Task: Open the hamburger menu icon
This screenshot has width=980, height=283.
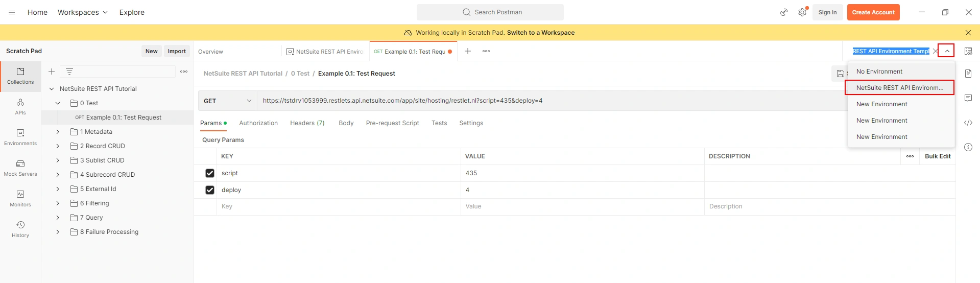Action: pyautogui.click(x=12, y=12)
